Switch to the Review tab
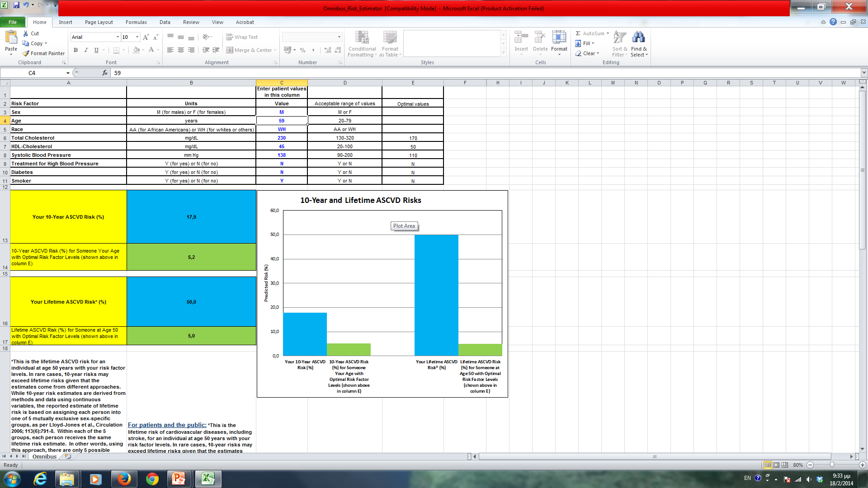Viewport: 868px width, 488px height. tap(191, 22)
